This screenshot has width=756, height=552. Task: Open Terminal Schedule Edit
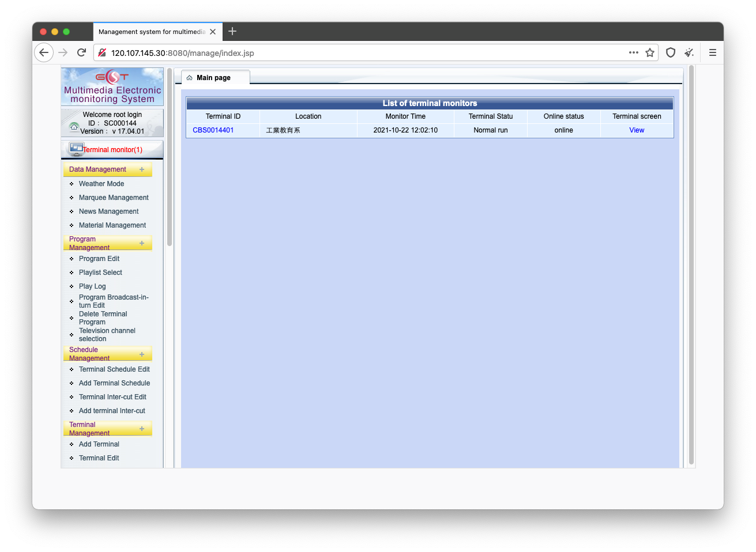point(114,369)
